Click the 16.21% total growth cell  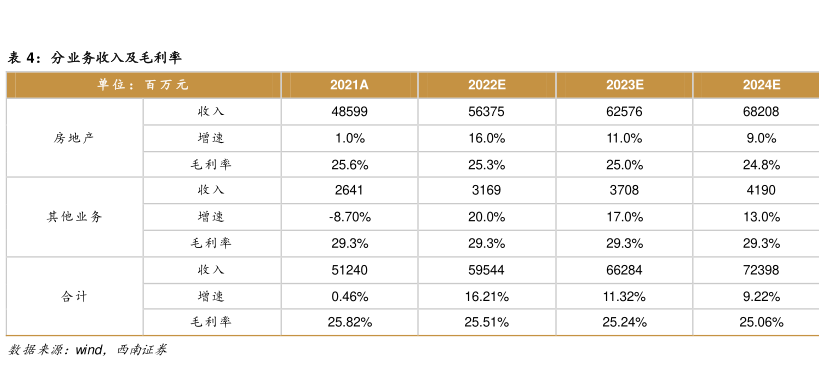click(487, 297)
